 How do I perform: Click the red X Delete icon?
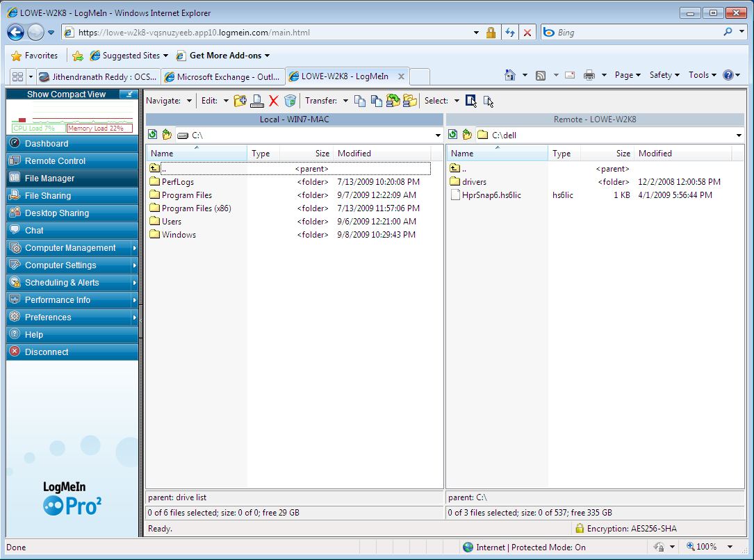(274, 101)
